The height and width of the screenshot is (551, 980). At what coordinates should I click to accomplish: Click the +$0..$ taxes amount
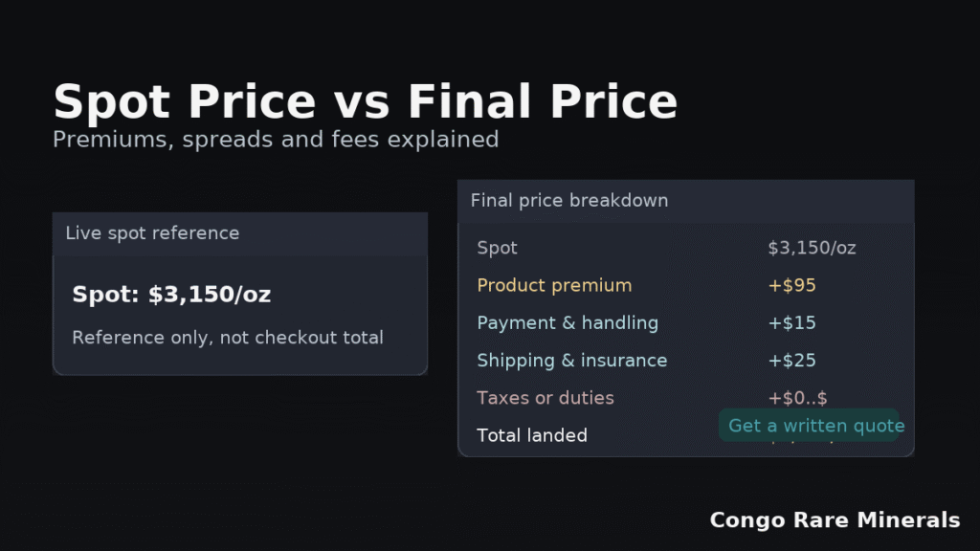(797, 398)
